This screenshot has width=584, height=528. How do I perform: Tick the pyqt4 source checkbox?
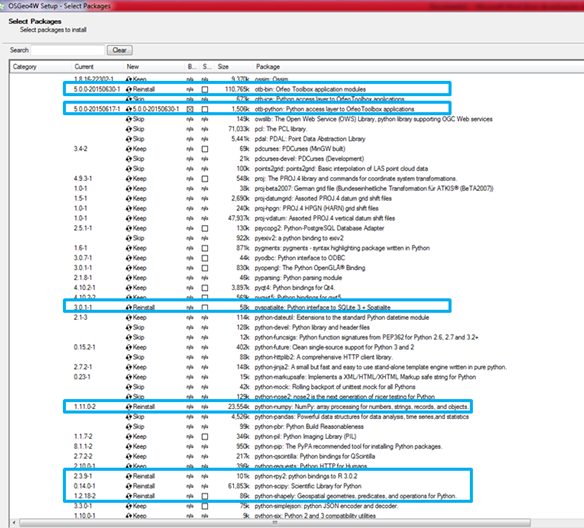[x=205, y=288]
